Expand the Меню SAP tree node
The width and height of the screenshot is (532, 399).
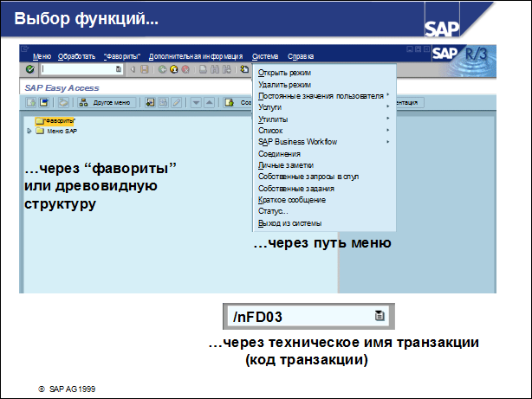coord(30,131)
